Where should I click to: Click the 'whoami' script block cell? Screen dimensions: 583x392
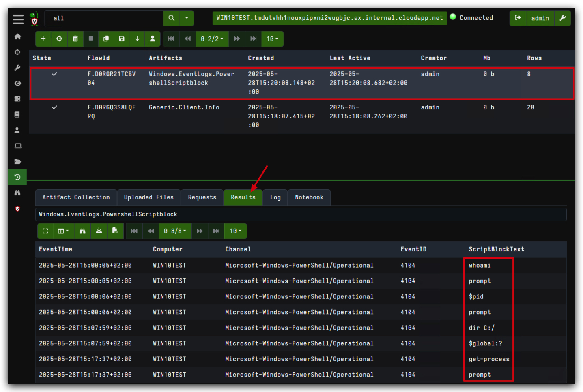[480, 266]
